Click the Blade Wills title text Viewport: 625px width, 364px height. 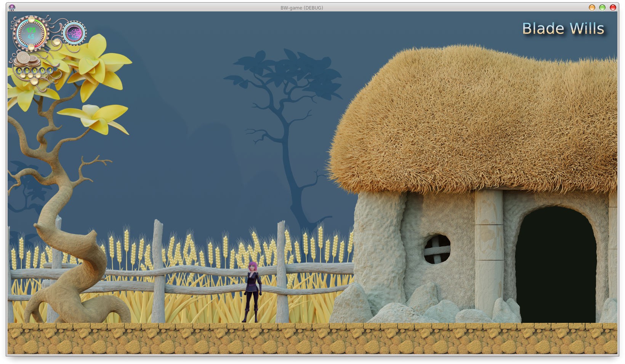(x=563, y=29)
